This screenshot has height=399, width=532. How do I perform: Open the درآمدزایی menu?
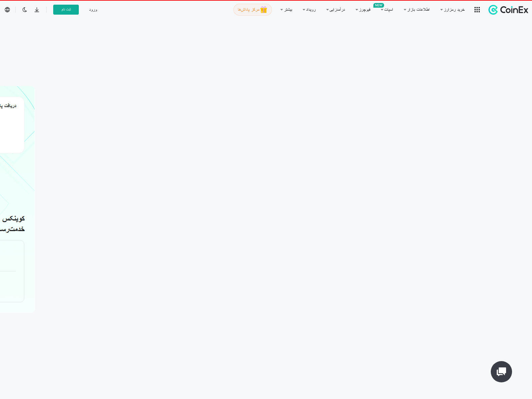336,10
